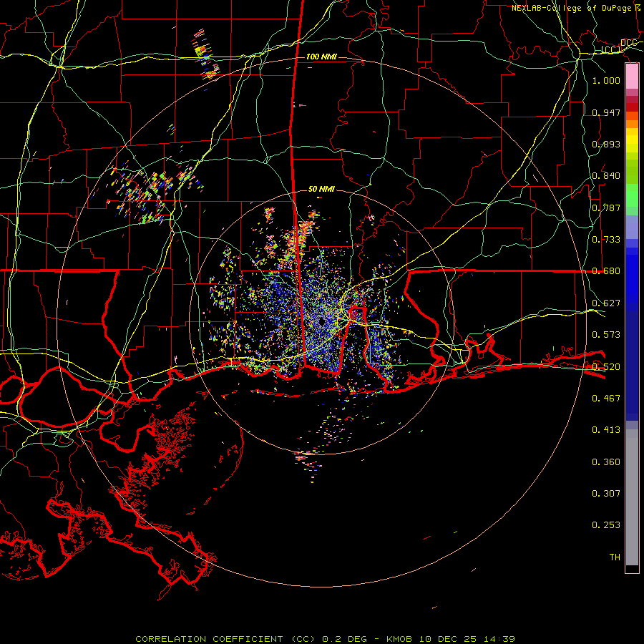Pick the bright green segment of the color bar
Screen dimensions: 644x644
pos(632,195)
